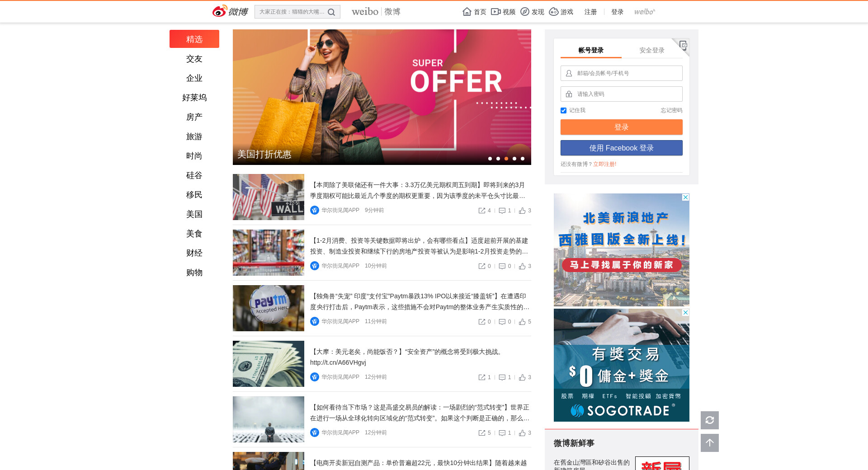The height and width of the screenshot is (470, 868).
Task: Switch to the 安全登录 tab
Action: (x=652, y=50)
